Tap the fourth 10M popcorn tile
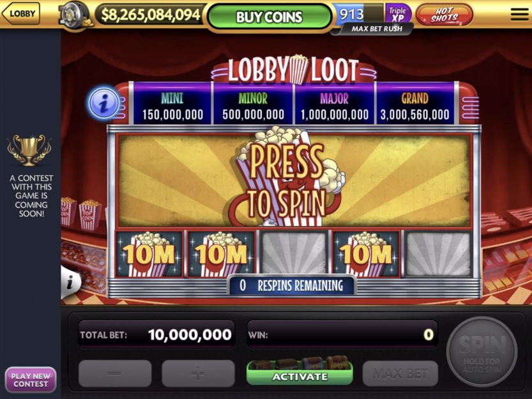 click(x=366, y=254)
